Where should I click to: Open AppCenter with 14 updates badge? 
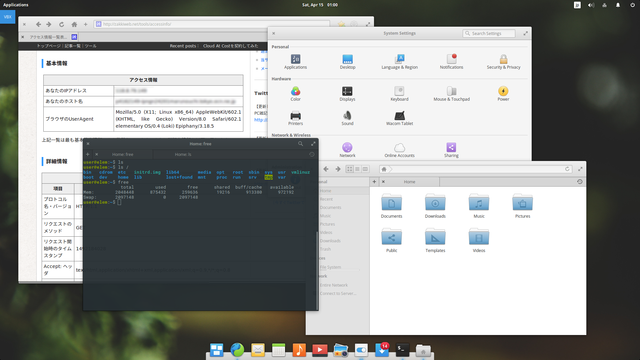point(382,350)
